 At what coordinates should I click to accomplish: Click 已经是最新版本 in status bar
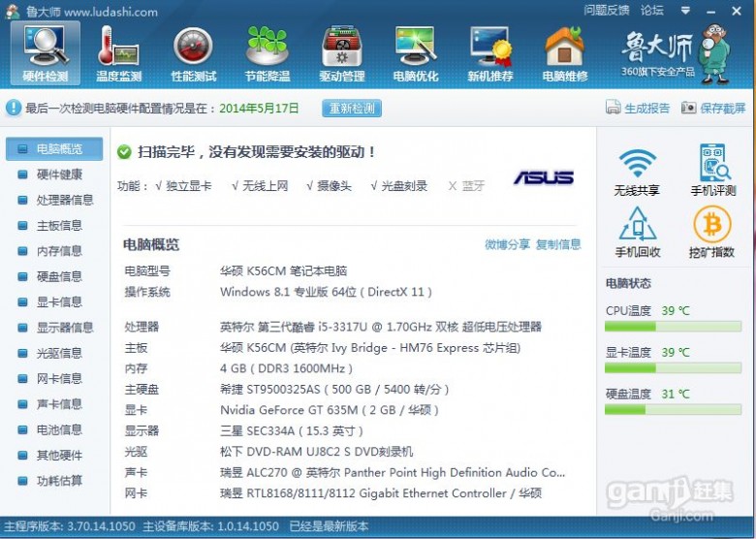329,526
